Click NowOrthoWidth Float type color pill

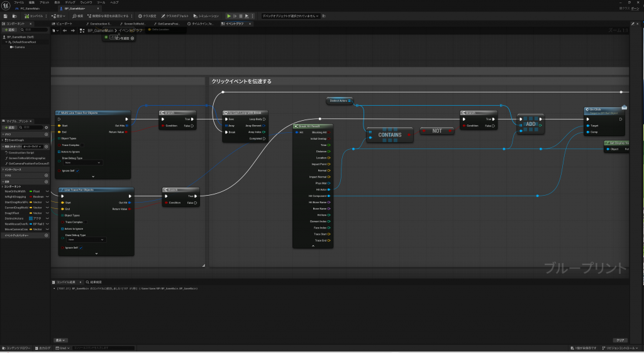[31, 191]
